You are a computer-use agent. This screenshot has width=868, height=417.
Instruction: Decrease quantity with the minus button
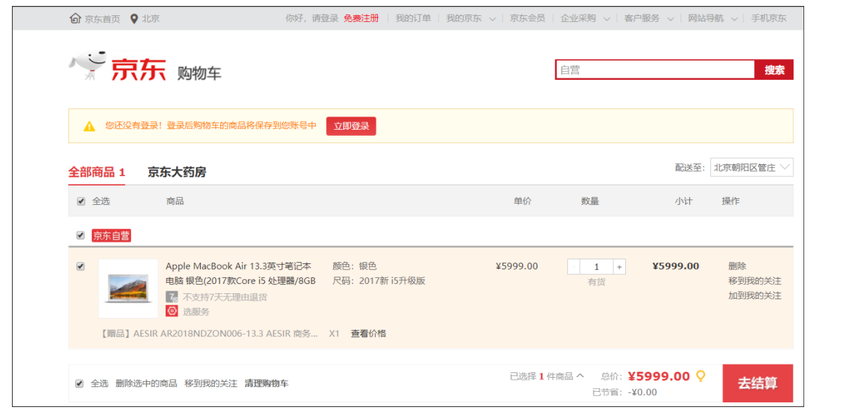573,267
